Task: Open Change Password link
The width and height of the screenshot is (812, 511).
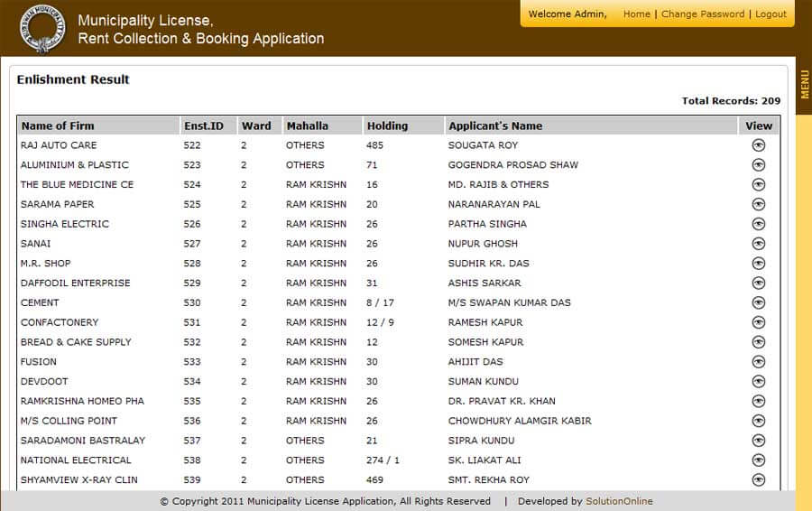Action: [x=703, y=14]
